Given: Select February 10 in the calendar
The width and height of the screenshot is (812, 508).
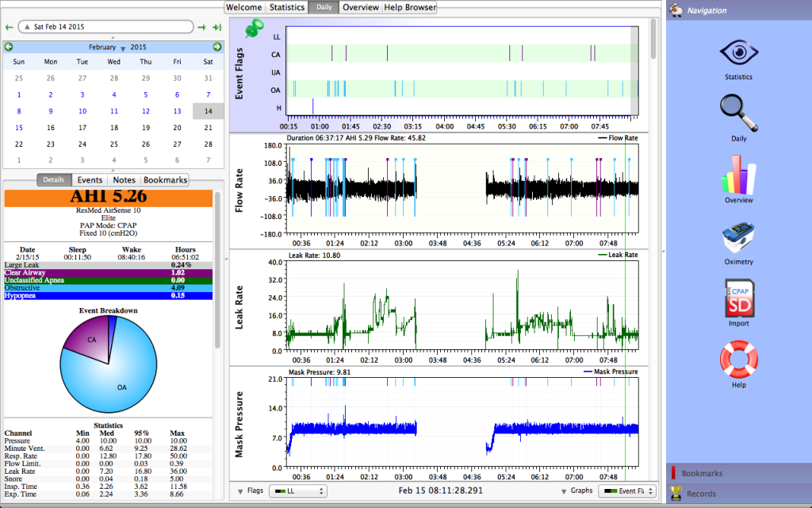Looking at the screenshot, I should 82,111.
